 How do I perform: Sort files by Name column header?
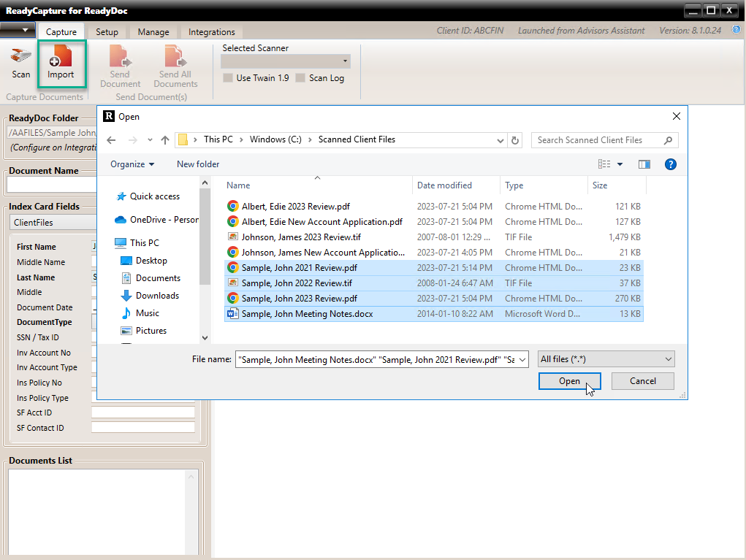pyautogui.click(x=317, y=185)
